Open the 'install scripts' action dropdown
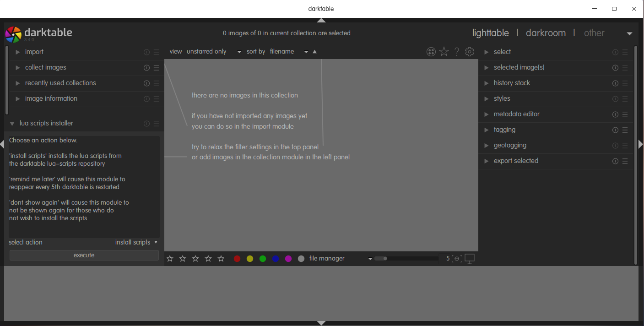 coord(136,242)
